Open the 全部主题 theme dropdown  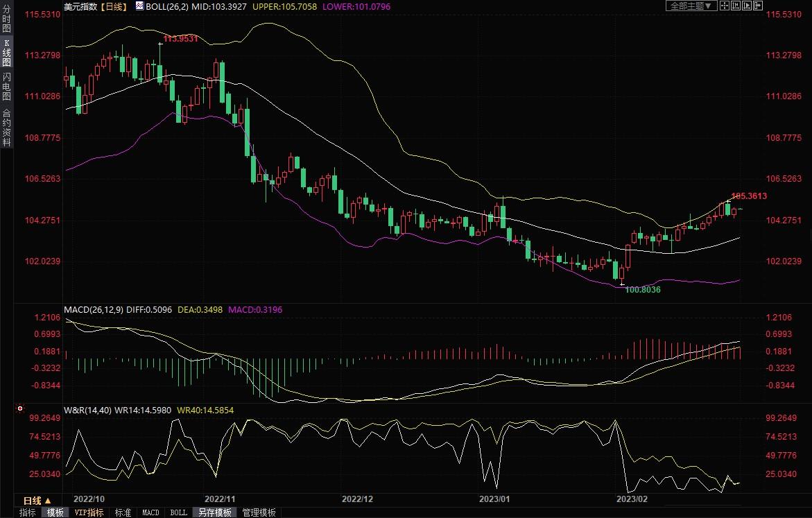click(x=691, y=6)
